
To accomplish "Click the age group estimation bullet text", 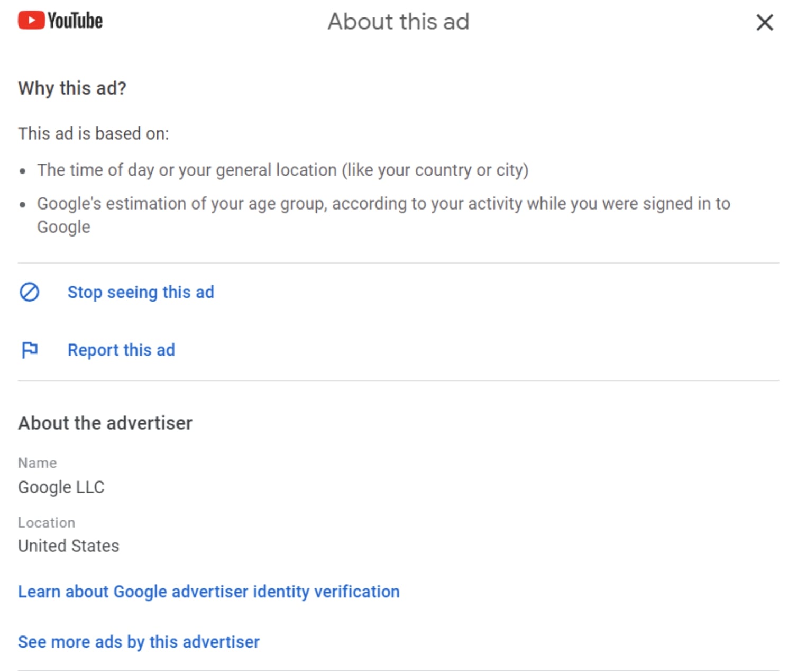I will [383, 204].
